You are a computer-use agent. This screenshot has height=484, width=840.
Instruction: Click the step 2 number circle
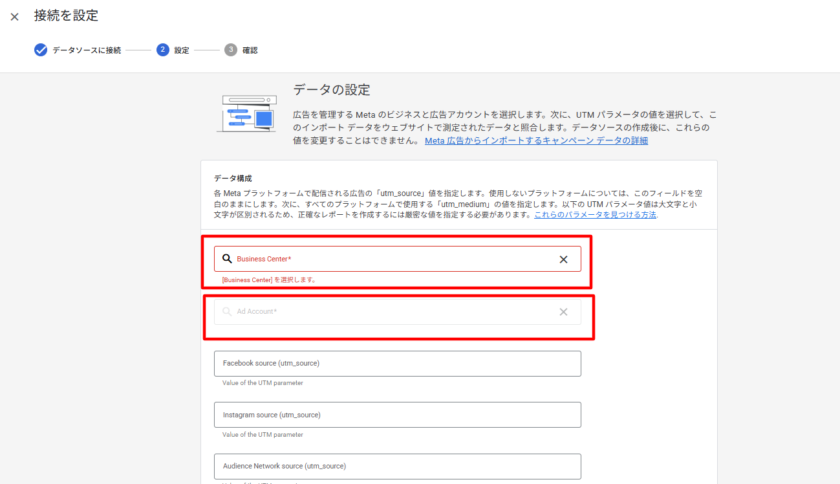coord(163,50)
